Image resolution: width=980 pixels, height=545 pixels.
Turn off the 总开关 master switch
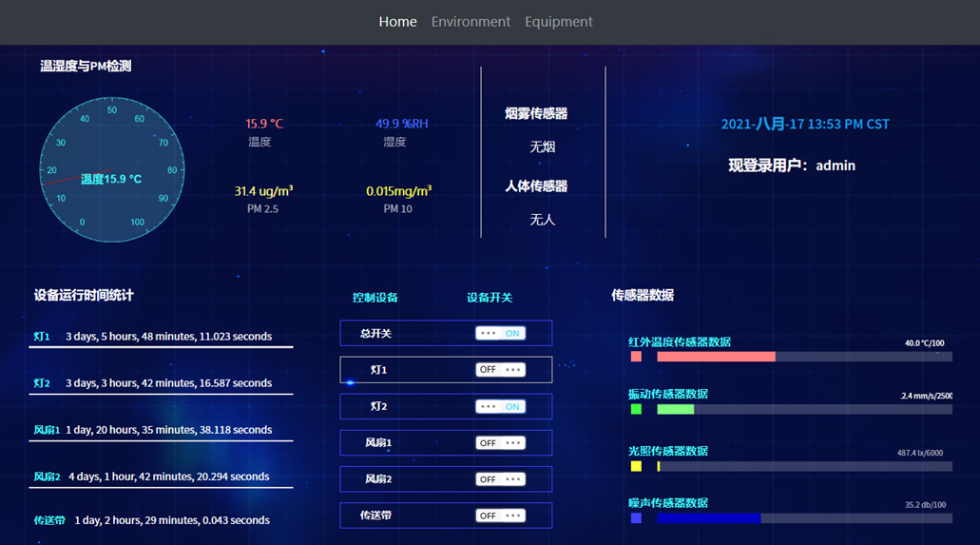pyautogui.click(x=500, y=334)
